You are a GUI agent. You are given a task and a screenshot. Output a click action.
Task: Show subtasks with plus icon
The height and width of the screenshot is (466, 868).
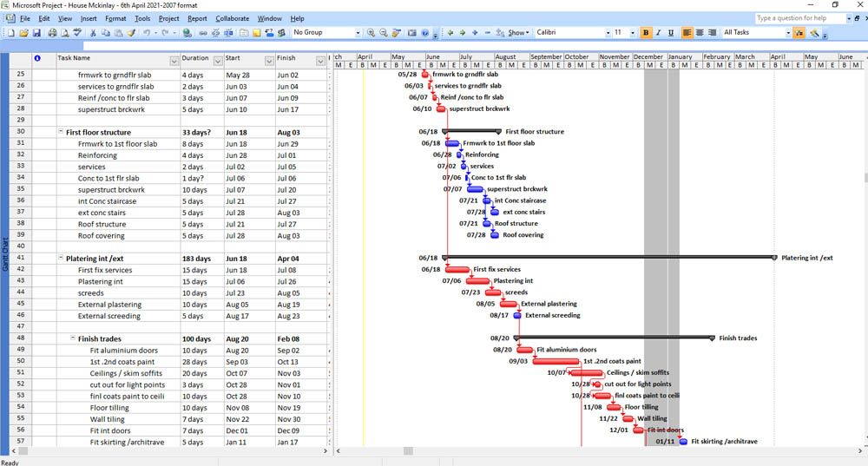point(475,33)
